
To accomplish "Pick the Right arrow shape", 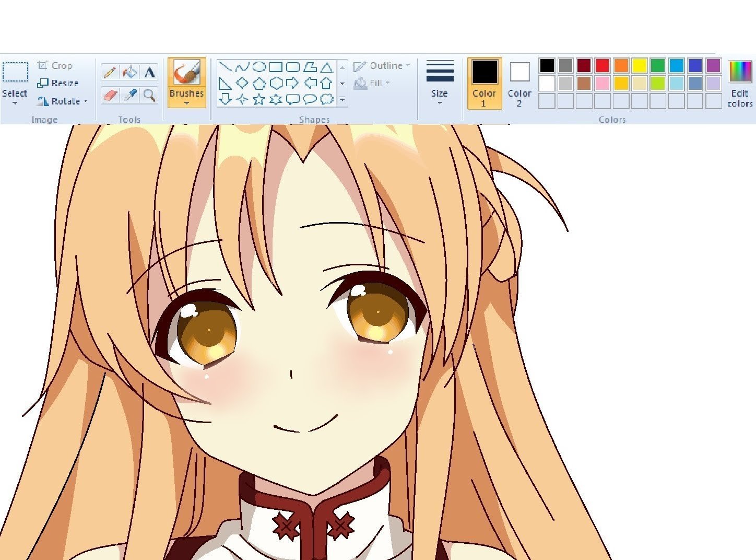I will click(x=293, y=83).
